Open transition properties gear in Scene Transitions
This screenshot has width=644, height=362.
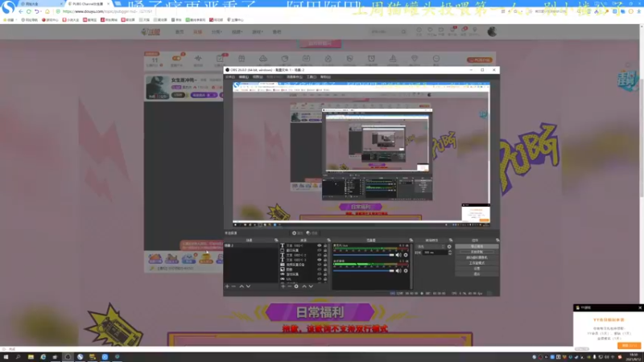click(x=449, y=247)
